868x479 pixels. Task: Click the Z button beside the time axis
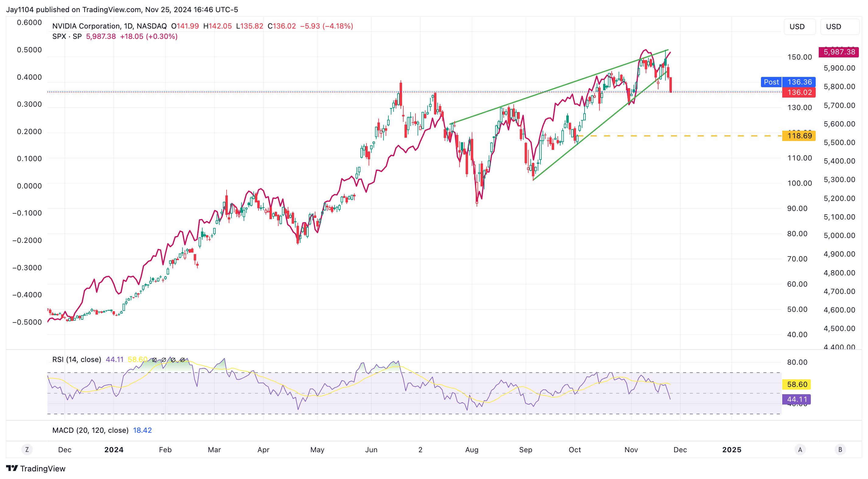click(27, 449)
